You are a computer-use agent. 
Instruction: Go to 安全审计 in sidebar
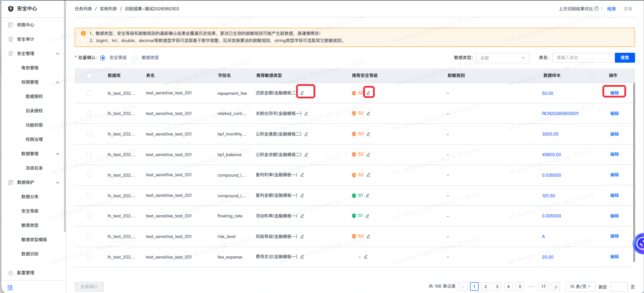(x=25, y=39)
